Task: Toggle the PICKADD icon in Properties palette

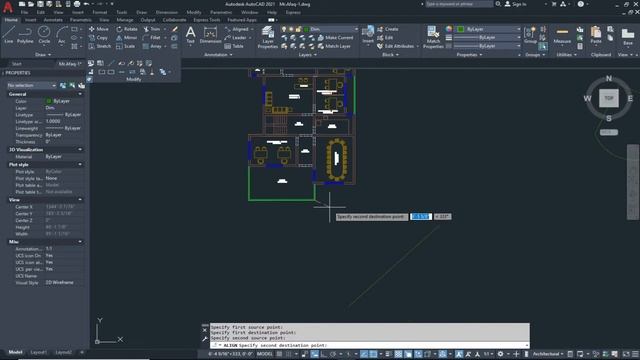Action: tap(63, 85)
